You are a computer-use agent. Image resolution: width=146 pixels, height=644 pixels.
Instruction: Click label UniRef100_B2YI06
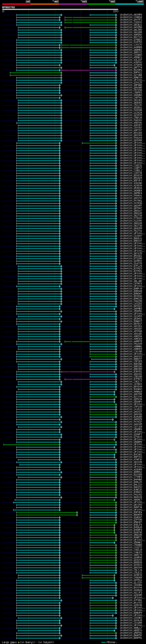[131, 397]
